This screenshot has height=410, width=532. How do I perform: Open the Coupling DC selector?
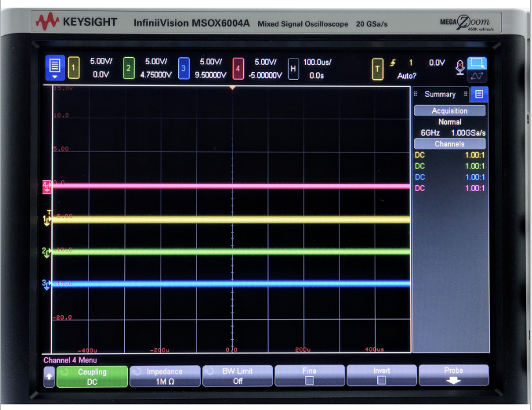92,376
